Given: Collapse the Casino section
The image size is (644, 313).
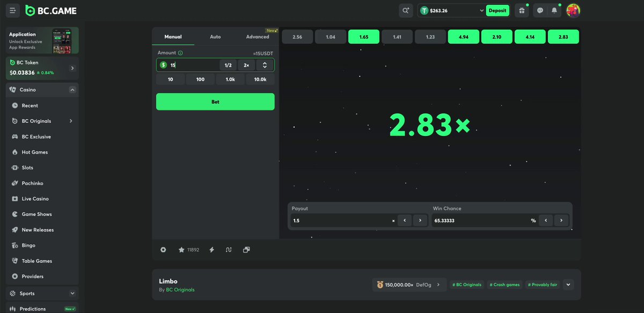Looking at the screenshot, I should coord(72,90).
